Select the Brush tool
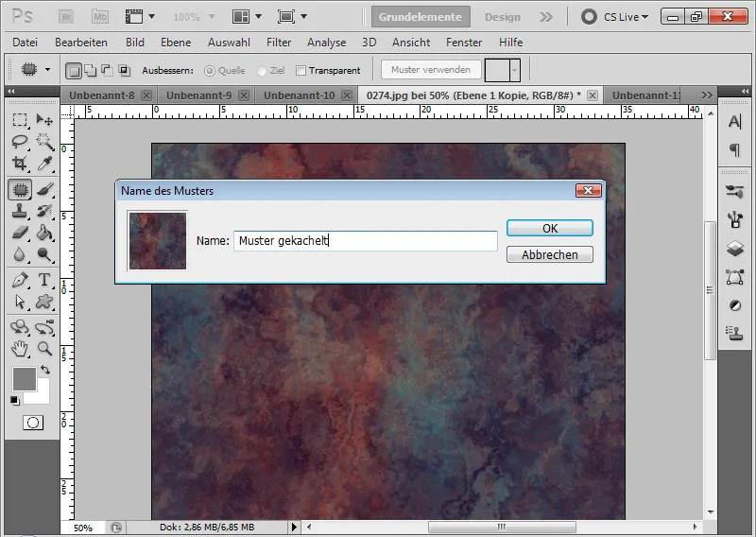This screenshot has height=537, width=756. pyautogui.click(x=44, y=190)
